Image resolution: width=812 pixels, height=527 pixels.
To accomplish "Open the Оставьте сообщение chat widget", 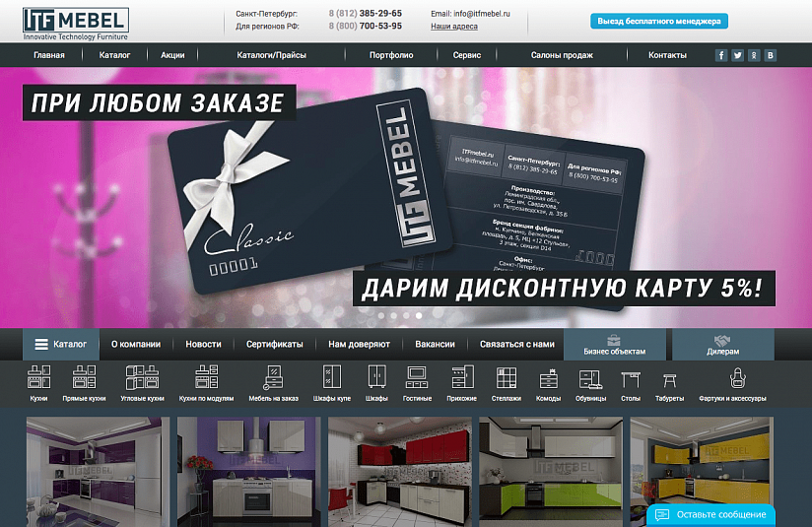I will [710, 515].
